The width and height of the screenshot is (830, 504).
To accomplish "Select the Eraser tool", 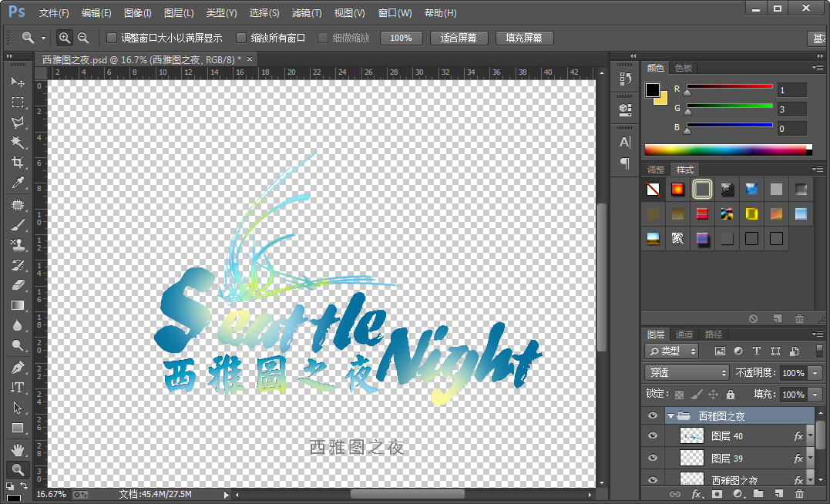I will pos(18,285).
